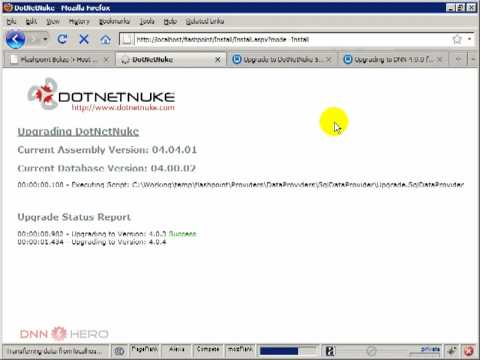This screenshot has height=360, width=480.
Task: Close the Flashpoint first tab
Action: tap(106, 60)
